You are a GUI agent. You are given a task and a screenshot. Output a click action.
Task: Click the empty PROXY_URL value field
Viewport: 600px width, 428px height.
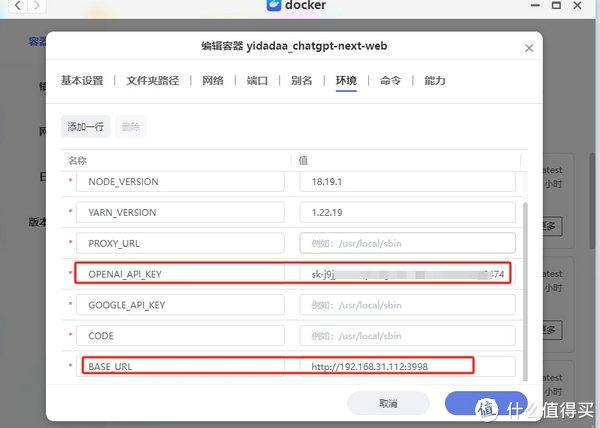(408, 243)
